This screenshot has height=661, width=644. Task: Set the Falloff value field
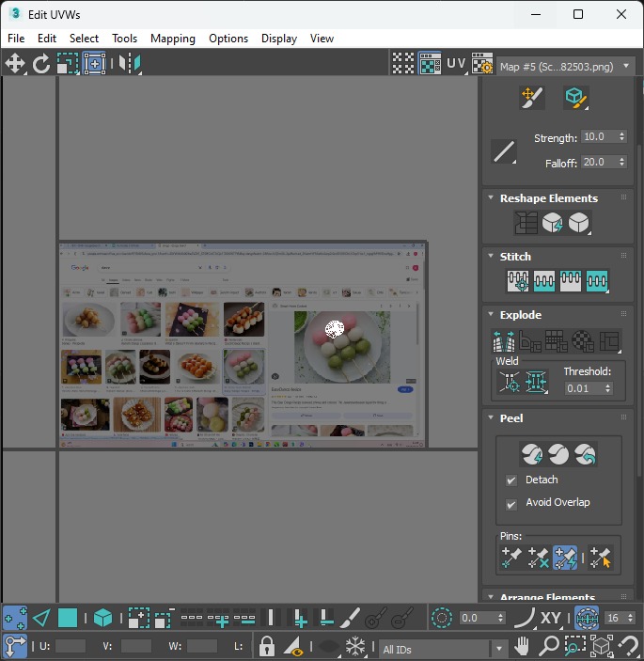pyautogui.click(x=599, y=162)
